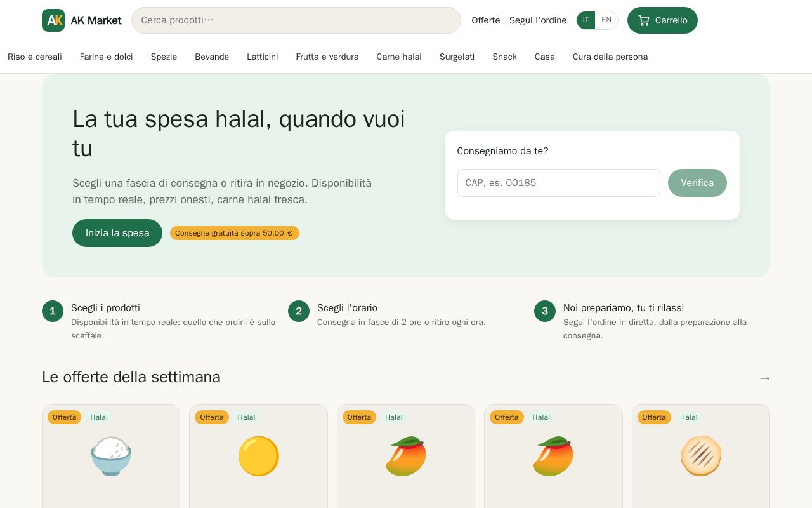Go to Frutta e verdura
This screenshot has width=812, height=508.
click(327, 57)
